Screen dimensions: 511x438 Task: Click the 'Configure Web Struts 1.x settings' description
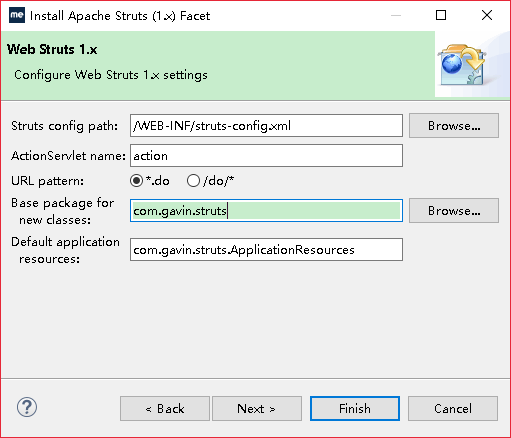point(111,75)
